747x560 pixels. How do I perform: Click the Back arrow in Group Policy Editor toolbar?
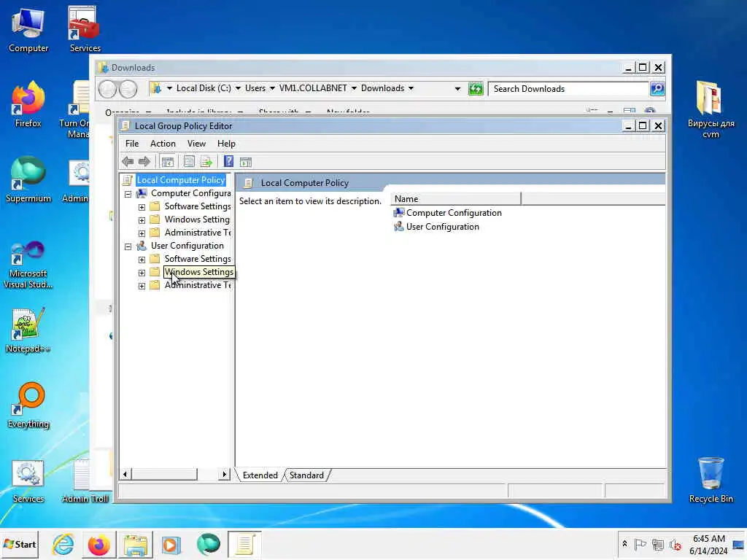128,162
